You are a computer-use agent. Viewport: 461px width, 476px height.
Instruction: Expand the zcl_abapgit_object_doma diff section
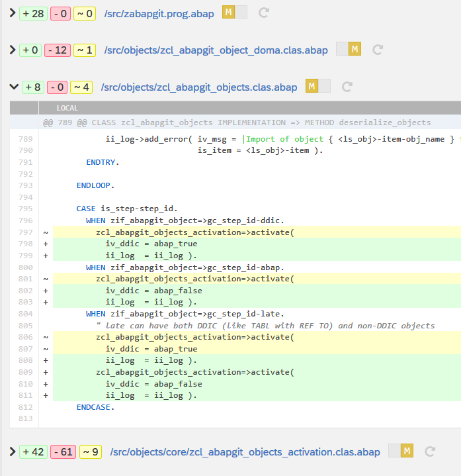(x=13, y=50)
